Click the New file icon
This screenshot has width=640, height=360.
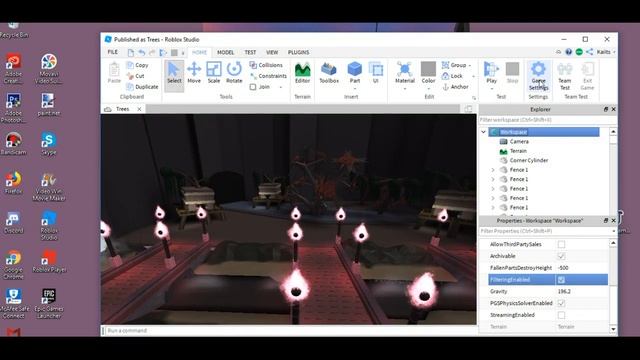point(131,52)
